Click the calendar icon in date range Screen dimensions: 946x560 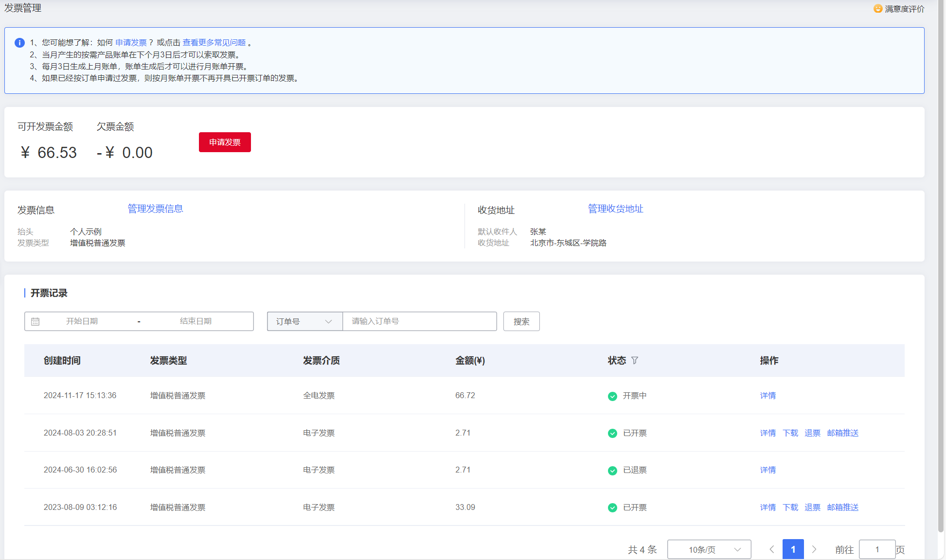point(36,322)
